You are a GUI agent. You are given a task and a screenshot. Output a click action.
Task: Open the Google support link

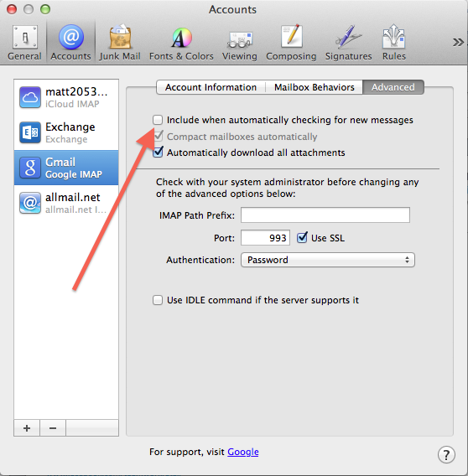[x=243, y=452]
